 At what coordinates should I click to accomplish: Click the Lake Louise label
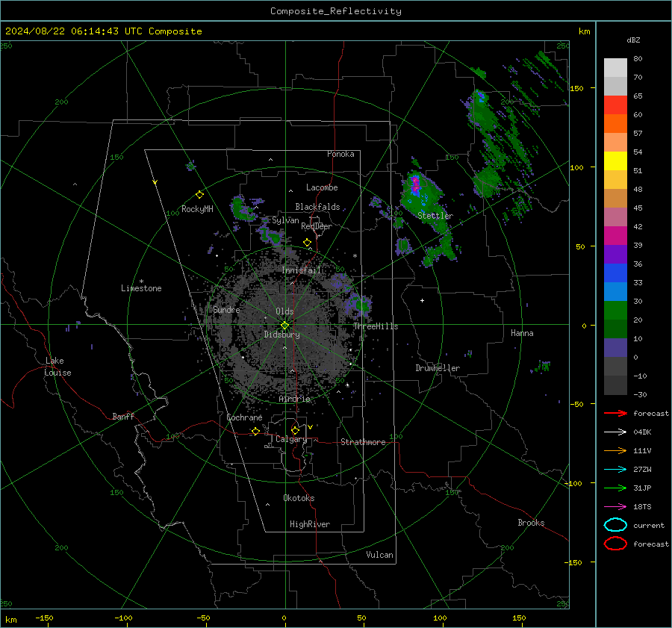tap(58, 367)
